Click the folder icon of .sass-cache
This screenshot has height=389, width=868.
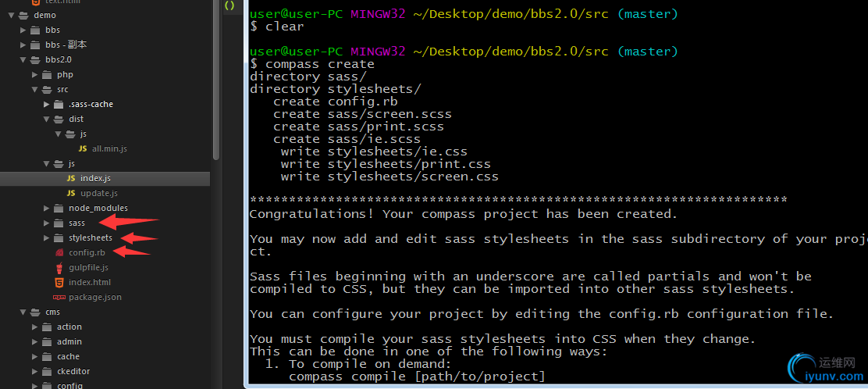59,104
